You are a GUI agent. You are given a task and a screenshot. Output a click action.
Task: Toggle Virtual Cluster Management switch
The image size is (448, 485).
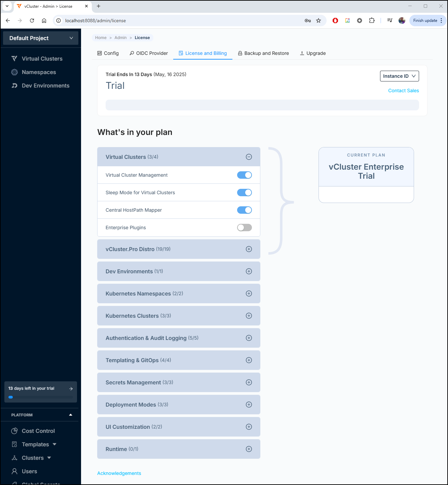tap(245, 175)
